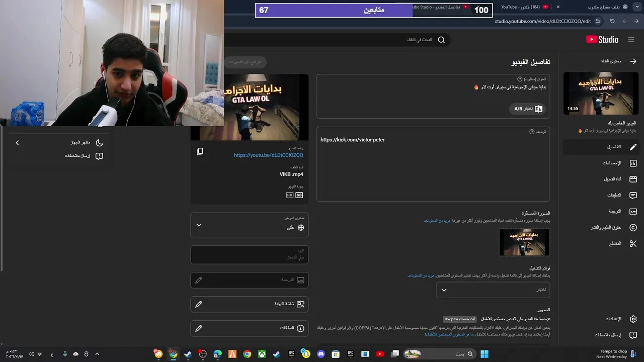Open Xbox app from taskbar
644x362 pixels.
[x=262, y=354]
